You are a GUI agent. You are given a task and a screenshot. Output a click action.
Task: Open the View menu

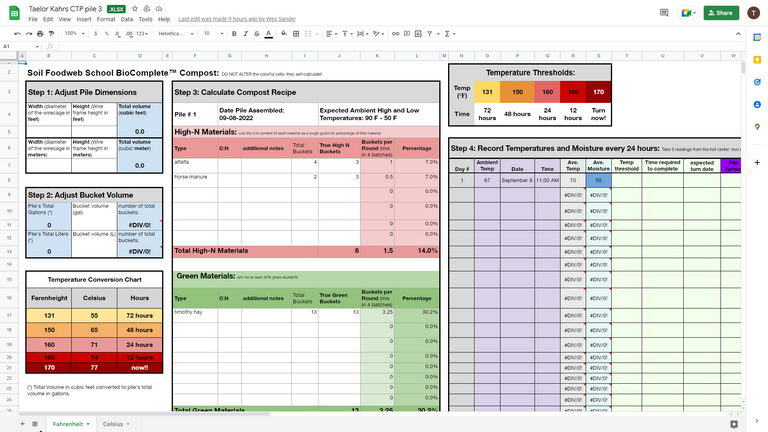tap(65, 20)
